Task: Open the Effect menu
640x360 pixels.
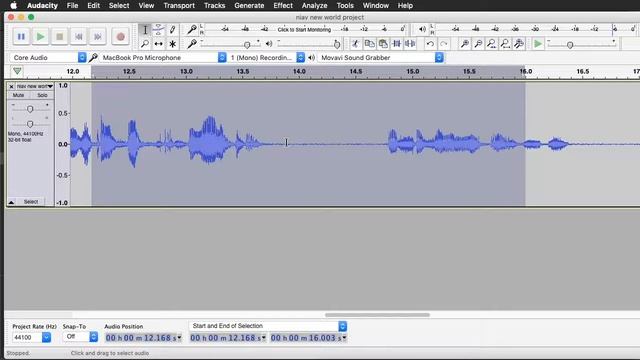Action: pyautogui.click(x=283, y=6)
